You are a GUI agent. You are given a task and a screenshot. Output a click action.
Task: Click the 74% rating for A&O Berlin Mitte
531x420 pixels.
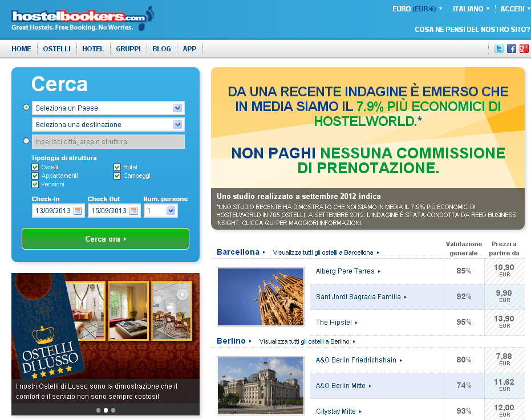click(x=464, y=385)
